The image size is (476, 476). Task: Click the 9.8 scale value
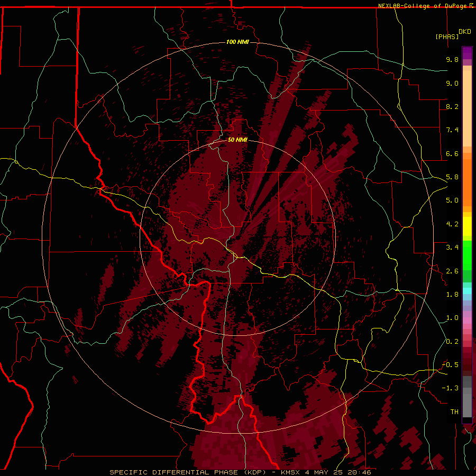(x=452, y=59)
